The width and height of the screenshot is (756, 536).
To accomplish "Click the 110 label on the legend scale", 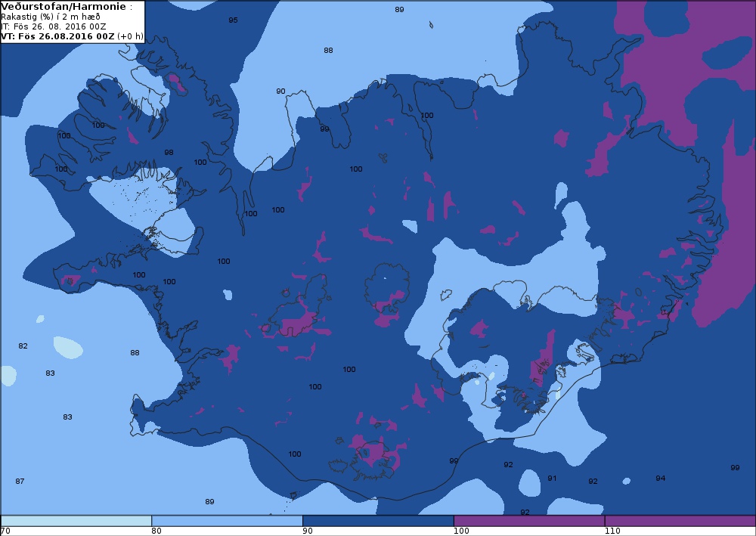I will click(612, 531).
